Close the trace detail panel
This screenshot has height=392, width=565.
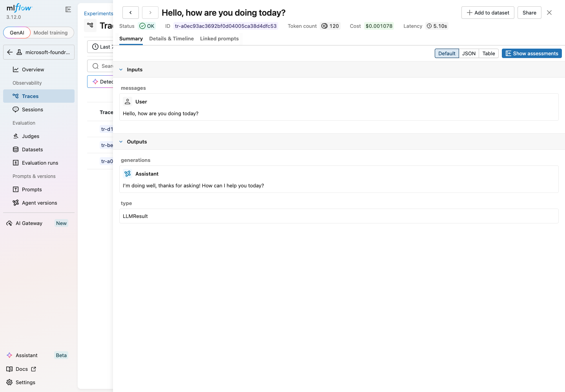549,13
